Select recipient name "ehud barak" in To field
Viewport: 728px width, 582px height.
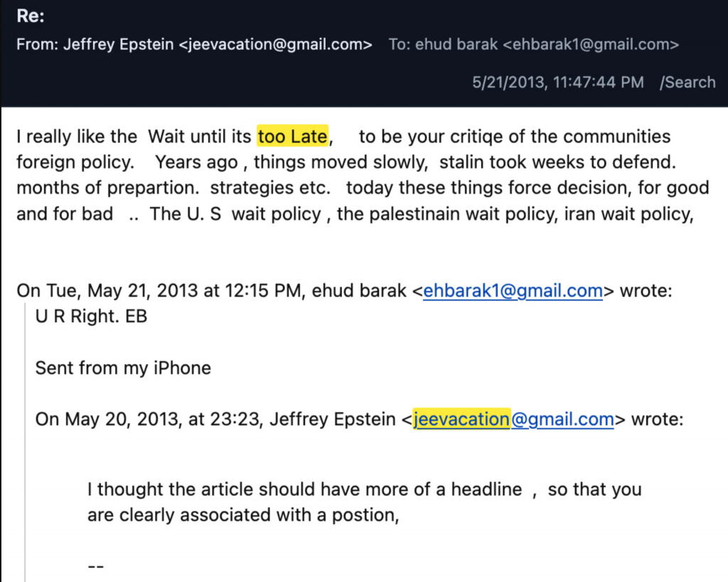(x=455, y=44)
